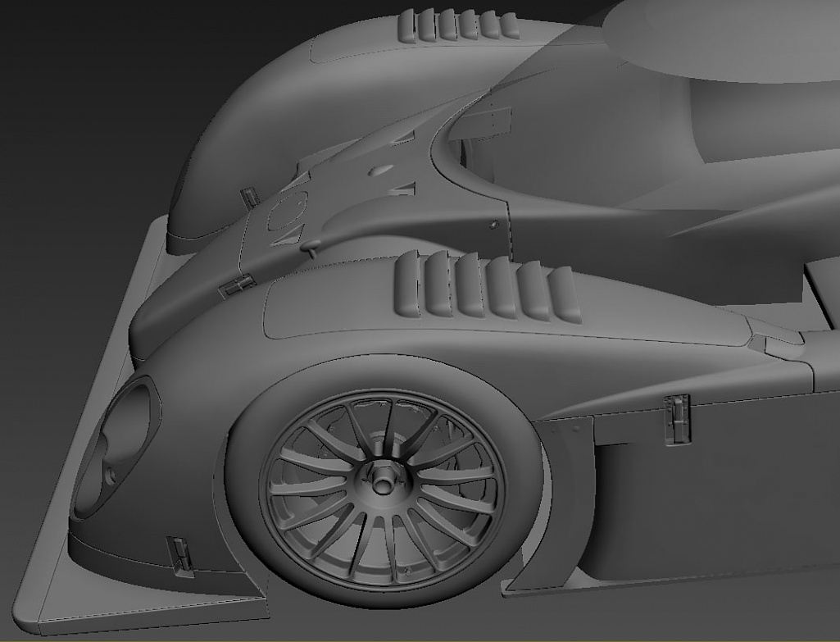The height and width of the screenshot is (642, 840).
Task: Click the latch on the side panel
Action: pos(677,418)
